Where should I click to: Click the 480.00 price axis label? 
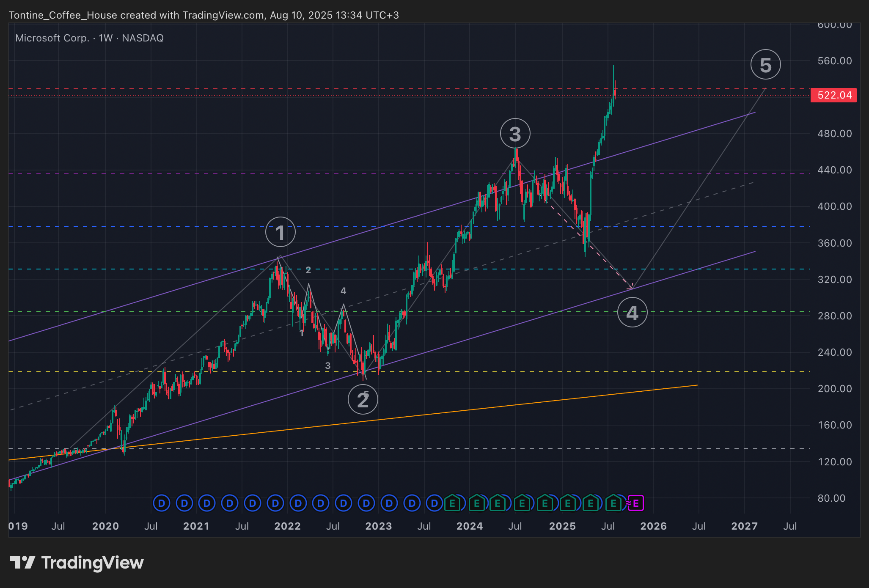click(835, 134)
